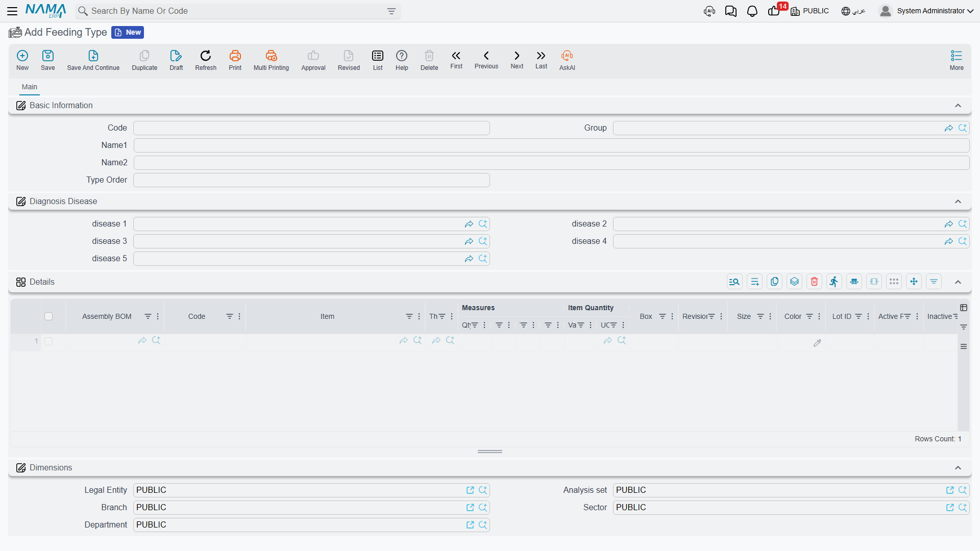Go to the First record
This screenshot has height=551, width=980.
tap(456, 60)
